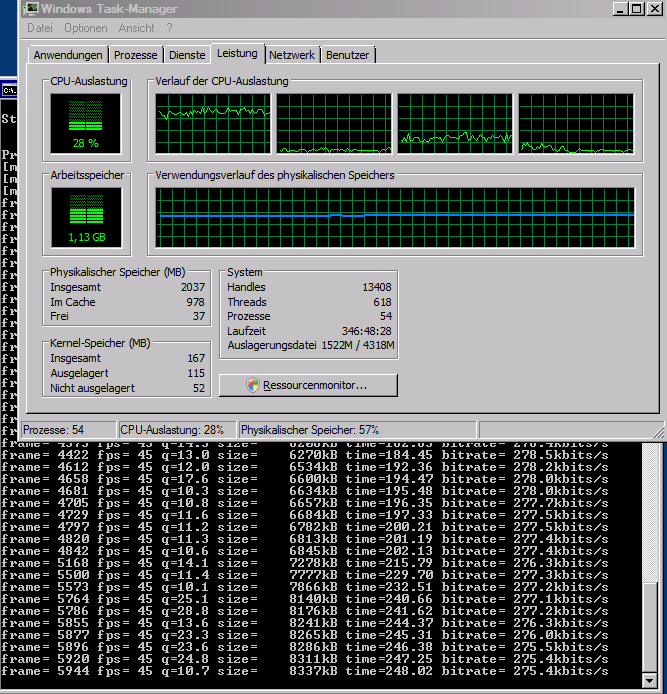Screen dimensions: 667x694
Task: Click the Task-Manager icon in title bar
Action: [x=31, y=9]
